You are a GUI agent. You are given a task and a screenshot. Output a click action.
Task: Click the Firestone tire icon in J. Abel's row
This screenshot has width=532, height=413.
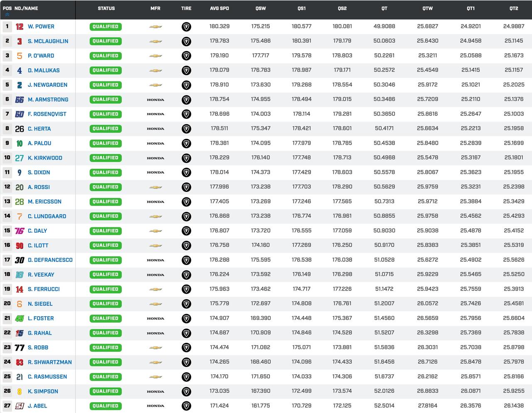(x=187, y=406)
